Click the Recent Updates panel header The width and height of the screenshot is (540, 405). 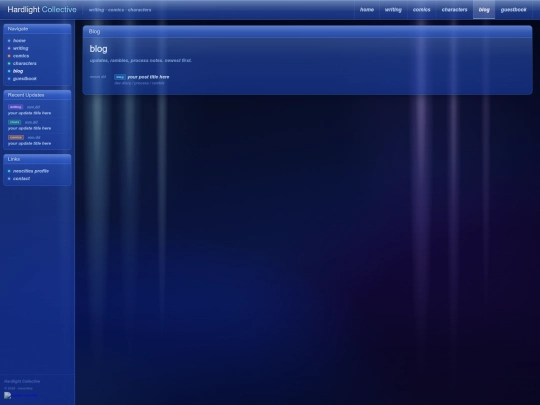37,95
